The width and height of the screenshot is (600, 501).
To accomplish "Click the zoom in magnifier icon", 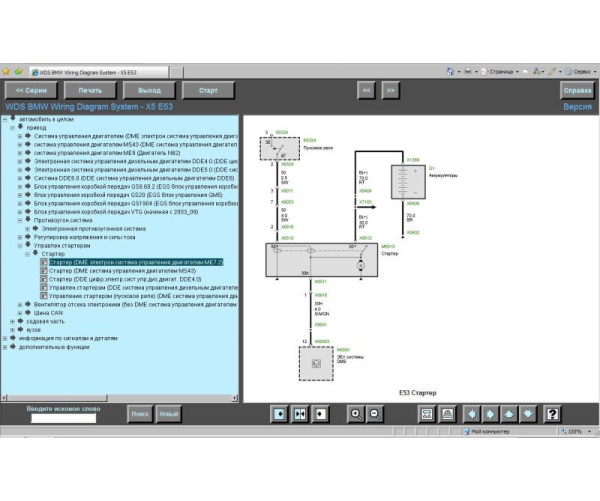I will point(356,413).
